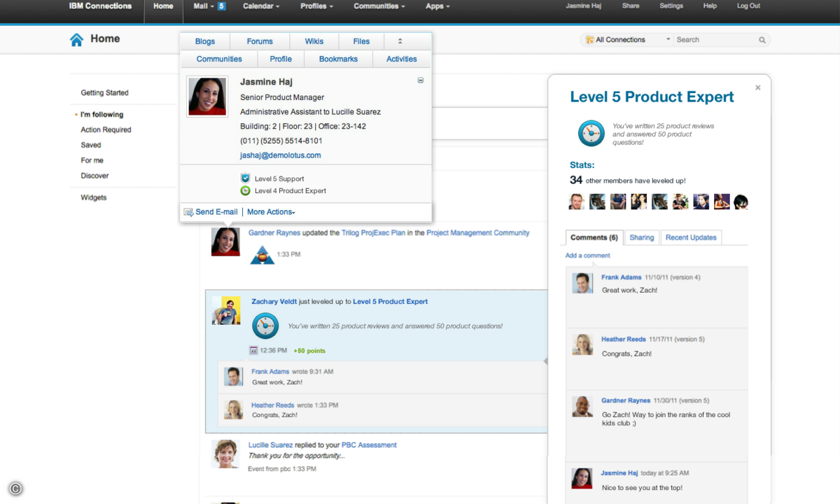840x504 pixels.
Task: Click Help in the top bar
Action: 710,6
